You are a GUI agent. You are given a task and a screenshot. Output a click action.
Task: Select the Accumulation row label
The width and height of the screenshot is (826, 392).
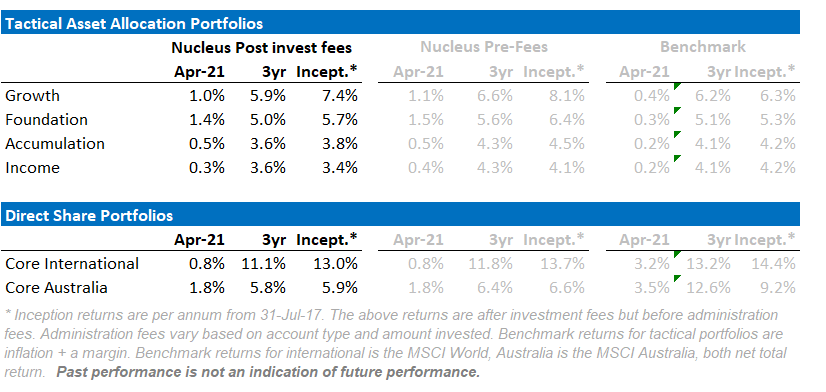(x=55, y=144)
